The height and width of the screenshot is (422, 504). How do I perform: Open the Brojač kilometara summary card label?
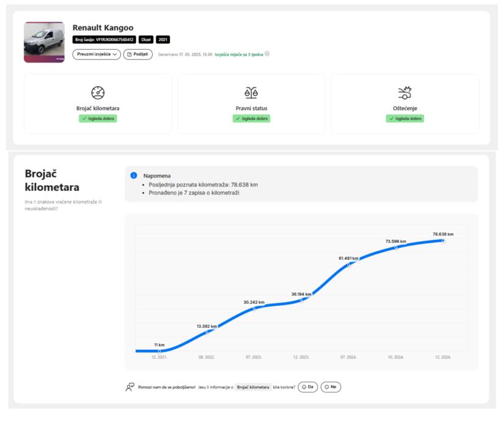pos(98,108)
